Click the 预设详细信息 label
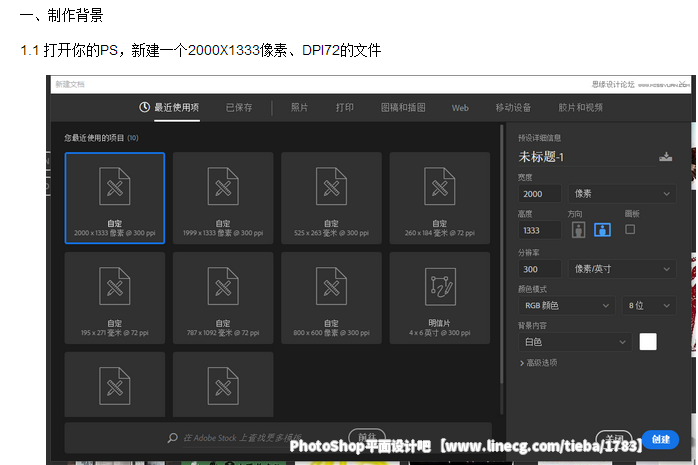The height and width of the screenshot is (465, 698). click(540, 138)
